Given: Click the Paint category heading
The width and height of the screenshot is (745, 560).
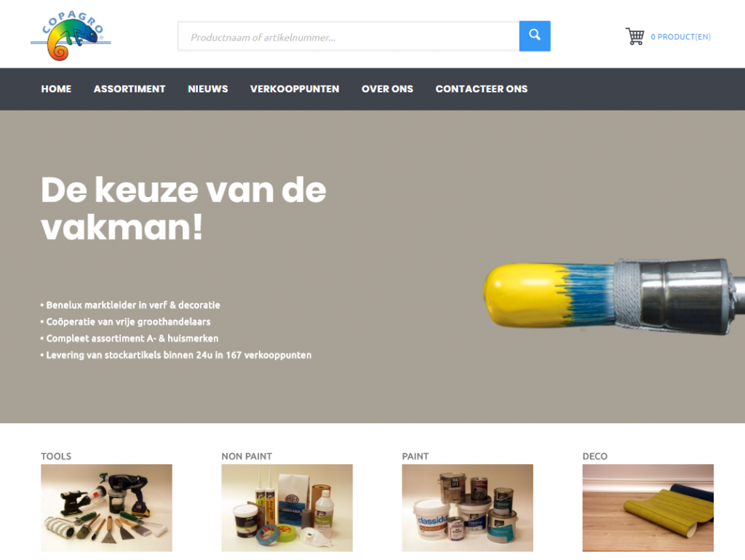Looking at the screenshot, I should tap(415, 456).
